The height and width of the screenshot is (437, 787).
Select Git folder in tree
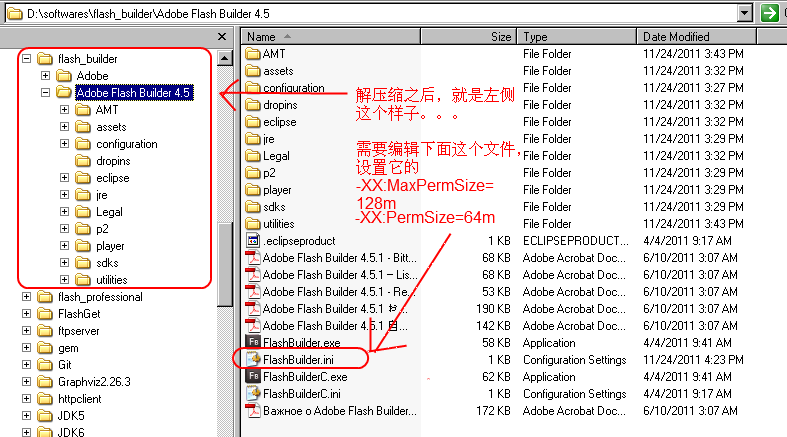64,365
